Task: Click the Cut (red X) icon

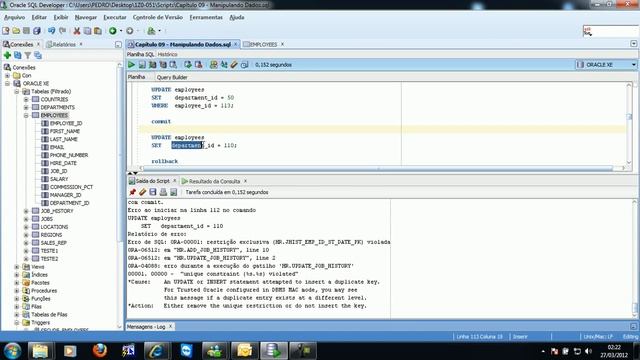Action: tap(77, 31)
